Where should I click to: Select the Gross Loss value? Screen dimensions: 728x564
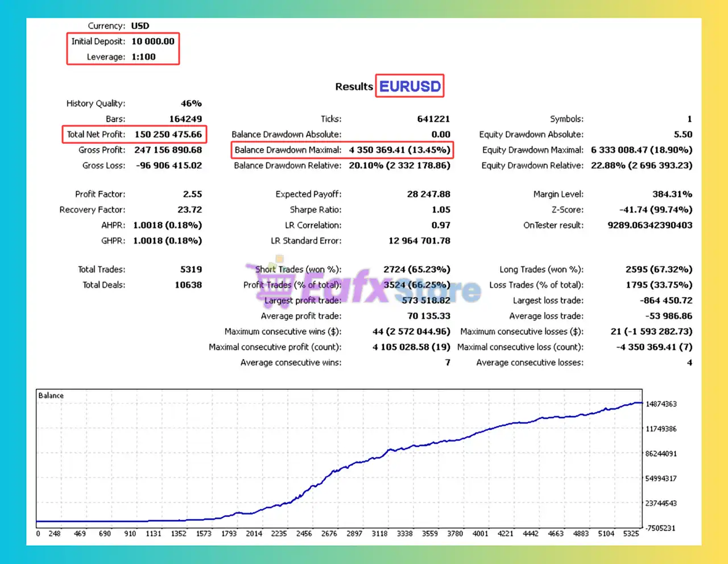tap(168, 166)
